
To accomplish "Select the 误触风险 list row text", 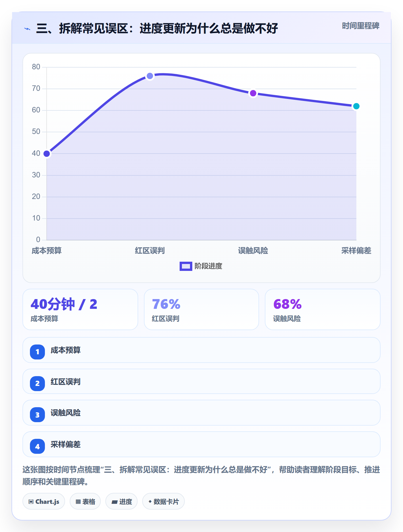I will tap(66, 413).
